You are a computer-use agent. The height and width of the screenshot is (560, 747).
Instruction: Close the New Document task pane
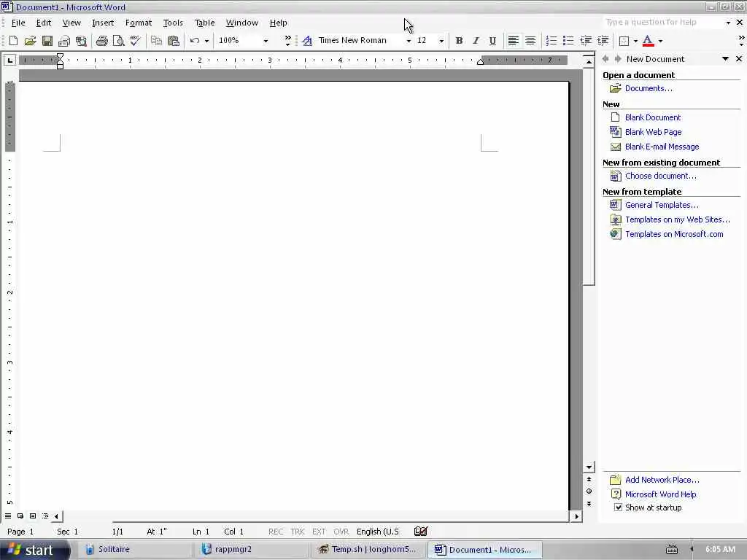739,58
